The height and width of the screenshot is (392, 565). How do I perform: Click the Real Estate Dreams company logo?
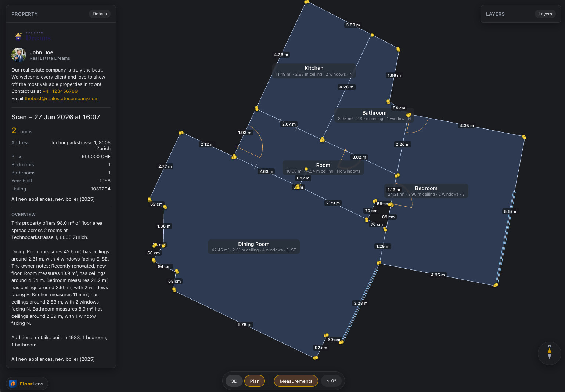(x=33, y=36)
